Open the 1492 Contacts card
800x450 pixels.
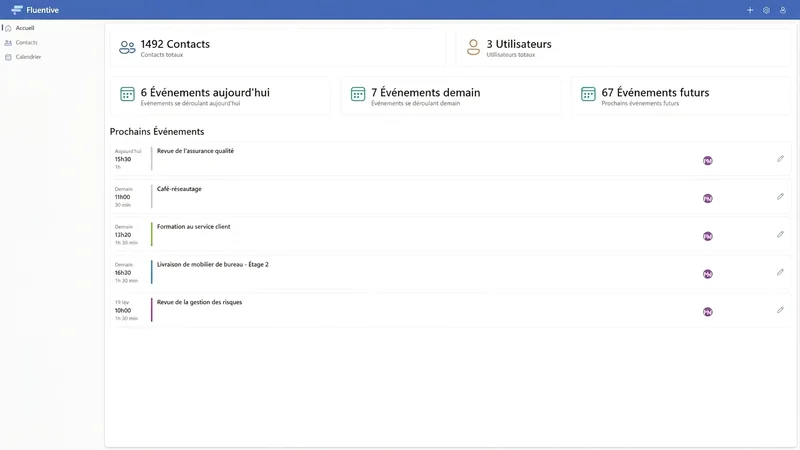pyautogui.click(x=278, y=47)
